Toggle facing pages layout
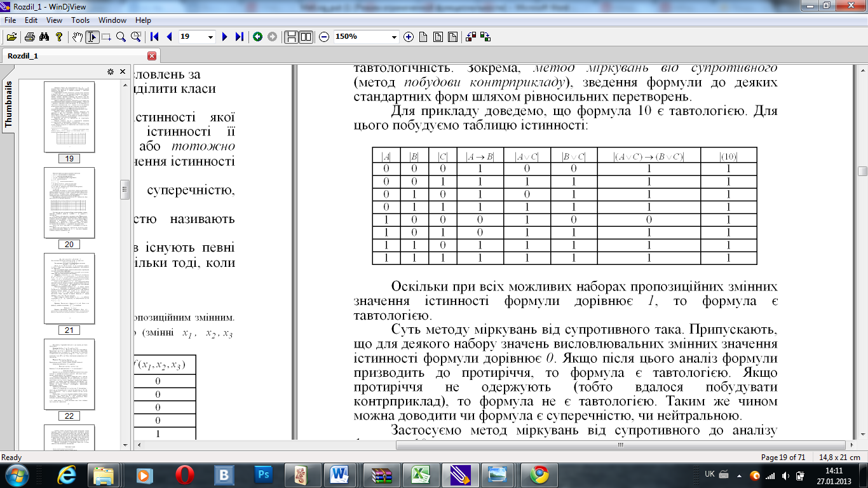868x488 pixels. click(306, 37)
